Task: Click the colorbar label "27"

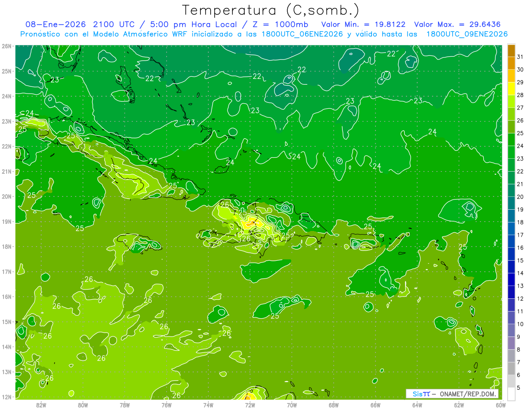Action: 520,108
